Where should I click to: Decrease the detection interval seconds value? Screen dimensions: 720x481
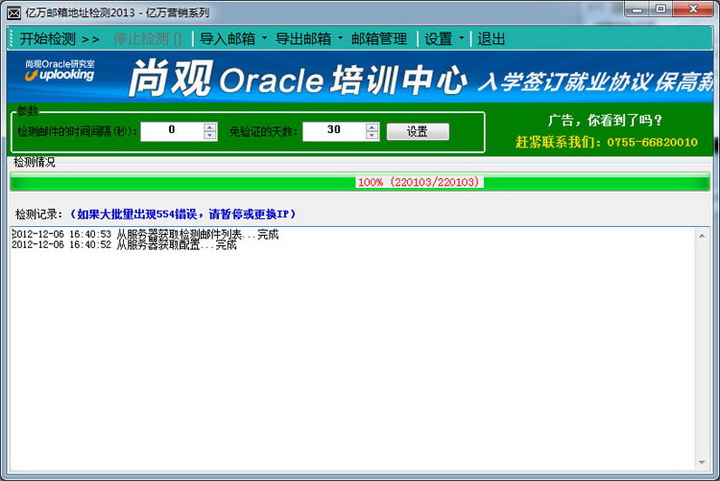tap(210, 136)
